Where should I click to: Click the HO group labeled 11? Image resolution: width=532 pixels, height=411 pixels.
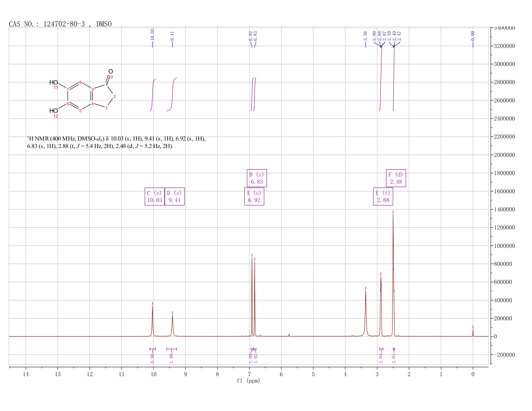pyautogui.click(x=54, y=83)
